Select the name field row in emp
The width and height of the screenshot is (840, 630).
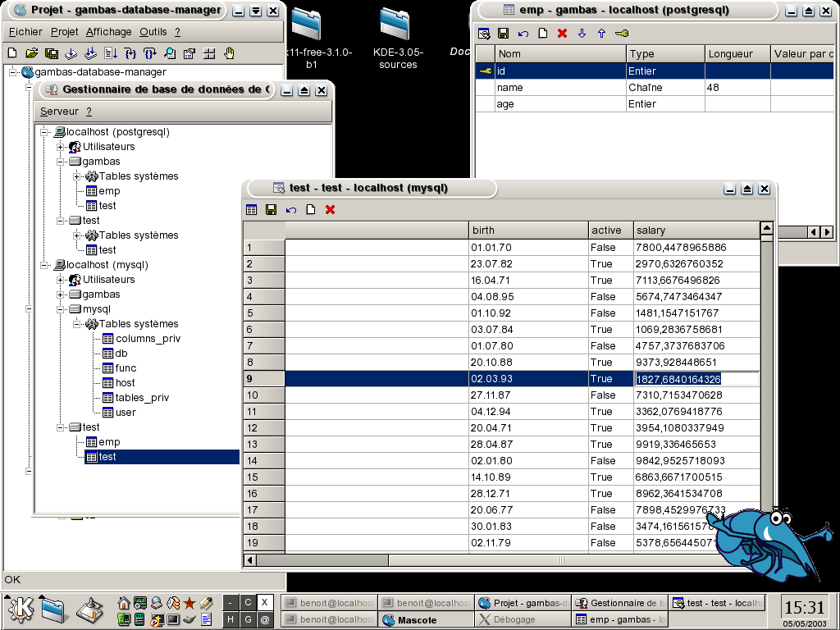pos(654,87)
